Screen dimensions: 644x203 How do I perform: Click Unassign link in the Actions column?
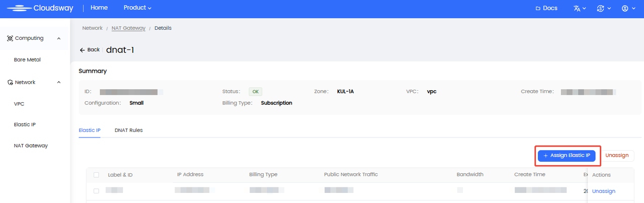(603, 191)
